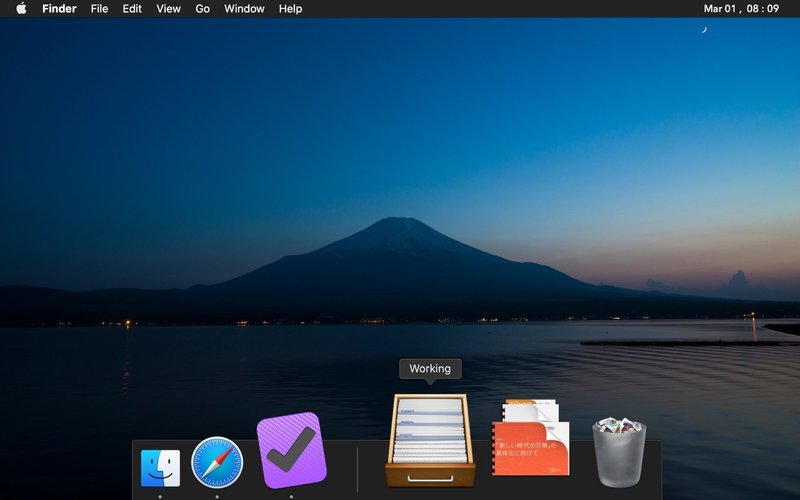Launch Finder from the Dock
This screenshot has height=500, width=800.
coord(160,468)
